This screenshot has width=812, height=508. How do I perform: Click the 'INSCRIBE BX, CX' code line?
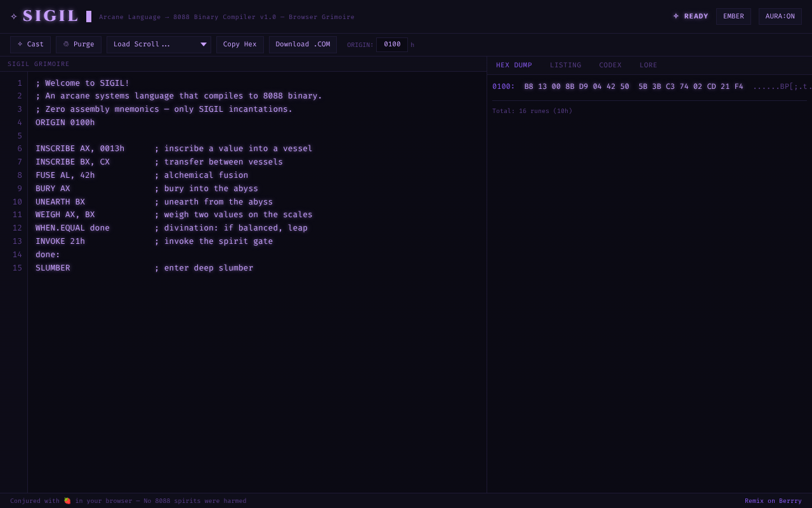click(72, 162)
